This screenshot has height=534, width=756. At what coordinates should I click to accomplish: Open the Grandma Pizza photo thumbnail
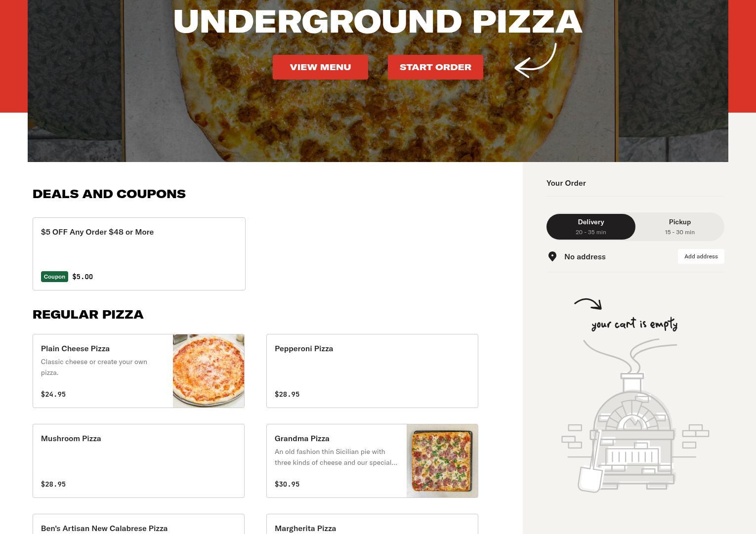(442, 461)
